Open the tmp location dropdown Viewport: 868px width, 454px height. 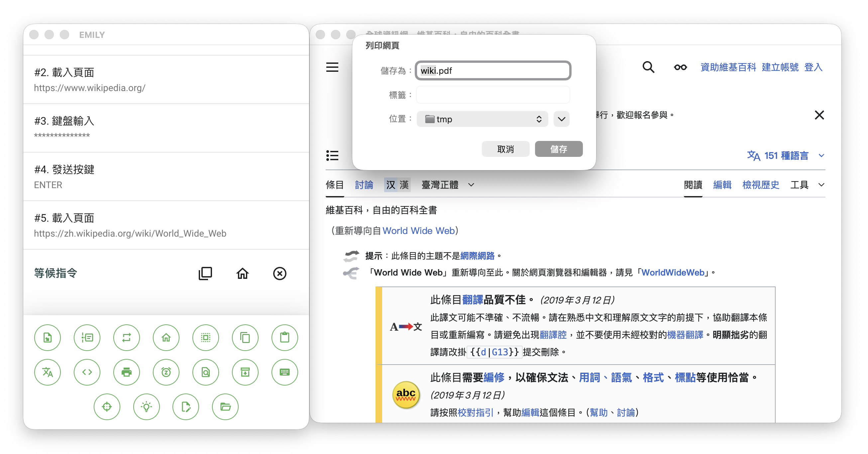click(482, 119)
